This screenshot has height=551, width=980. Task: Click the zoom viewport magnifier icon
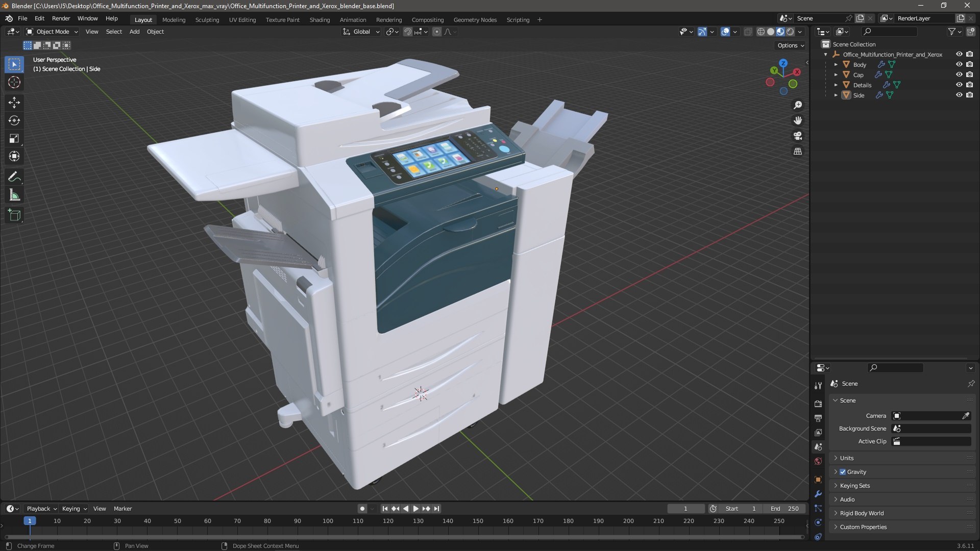pos(798,105)
